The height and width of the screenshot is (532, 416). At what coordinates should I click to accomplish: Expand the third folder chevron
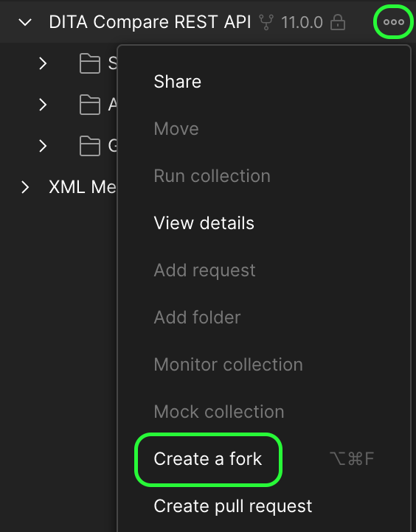point(43,146)
